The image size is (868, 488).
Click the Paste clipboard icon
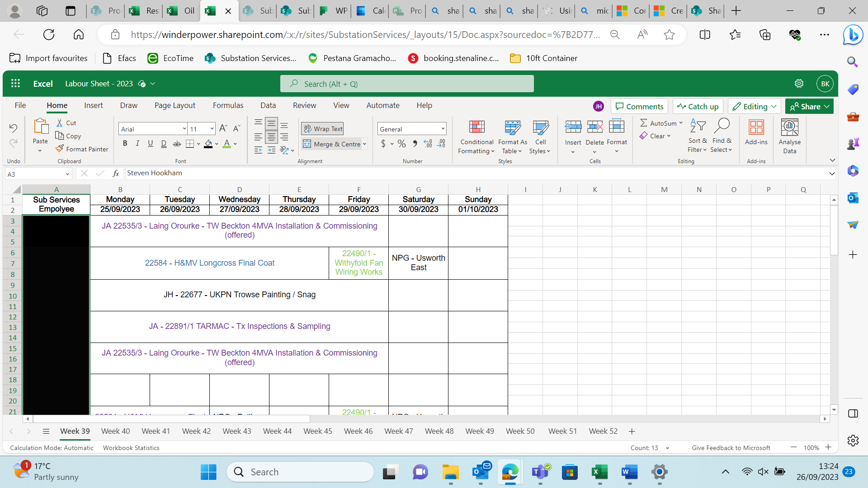point(41,127)
